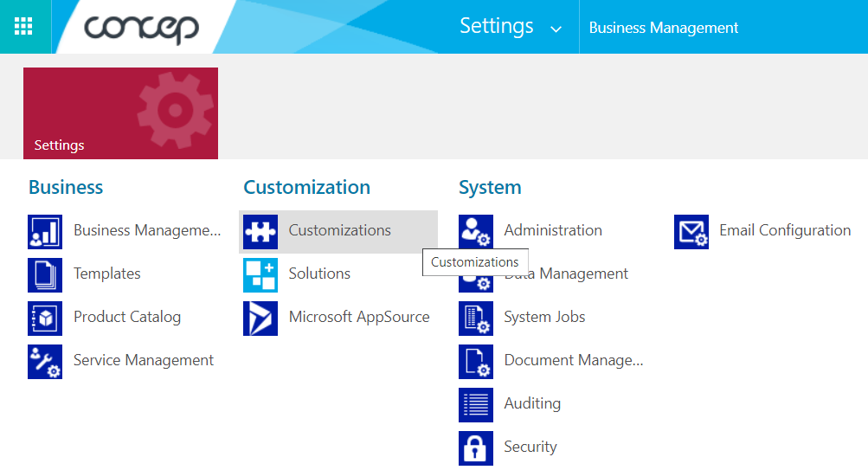Click the Product Catalog icon
Screen dimensions: 868x470
tap(45, 319)
